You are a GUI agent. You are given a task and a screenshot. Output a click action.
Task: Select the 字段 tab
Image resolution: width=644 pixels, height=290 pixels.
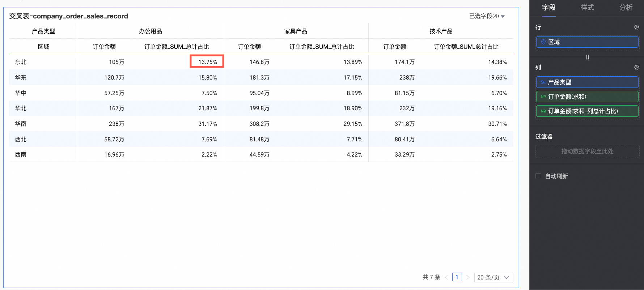tap(548, 8)
